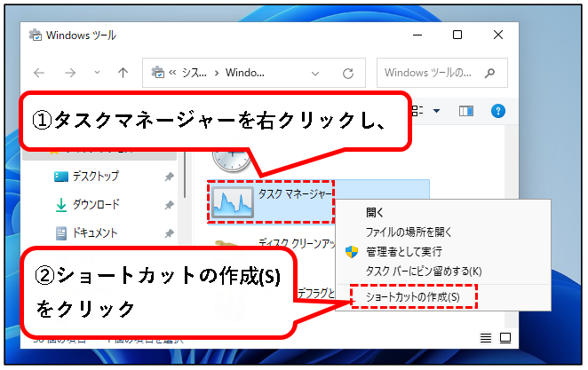Choose ショートカットの作成(S)
588x370 pixels.
(412, 297)
